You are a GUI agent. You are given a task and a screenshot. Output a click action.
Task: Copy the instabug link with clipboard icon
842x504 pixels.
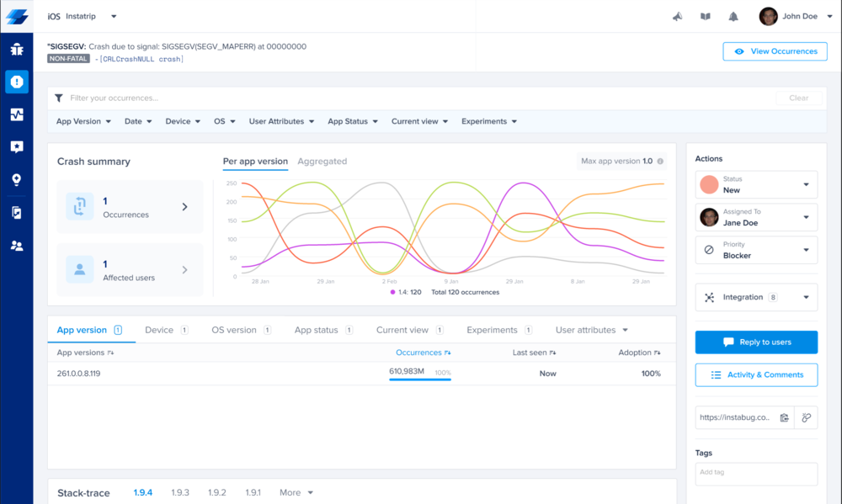click(x=784, y=417)
